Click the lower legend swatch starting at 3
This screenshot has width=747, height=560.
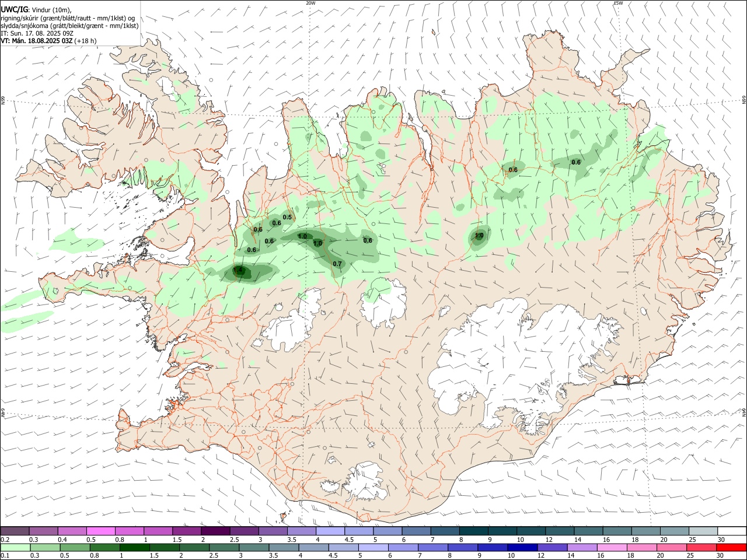pos(254,547)
